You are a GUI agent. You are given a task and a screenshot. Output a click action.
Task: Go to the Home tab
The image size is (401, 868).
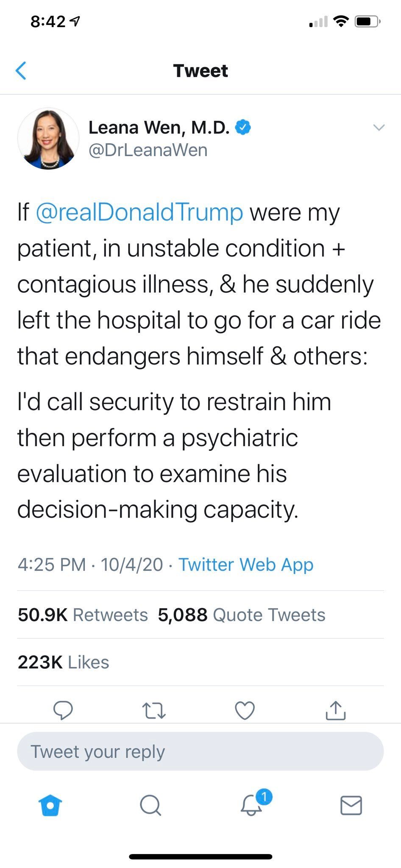point(50,805)
